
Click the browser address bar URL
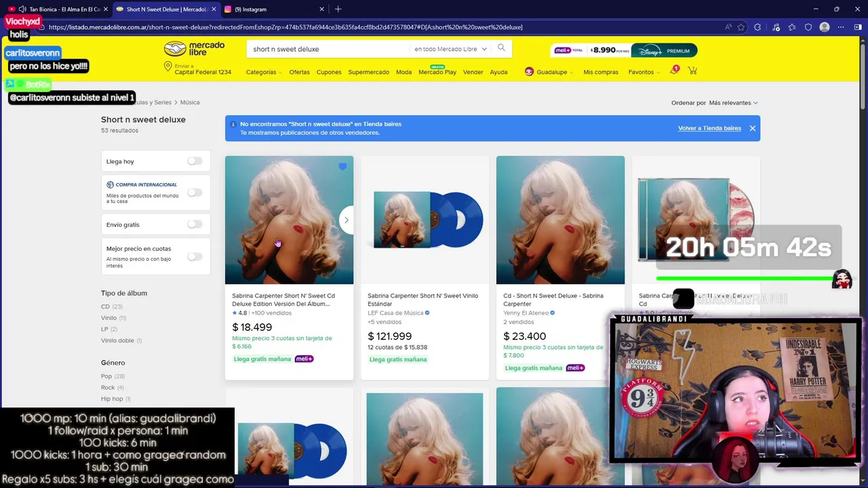(x=285, y=27)
